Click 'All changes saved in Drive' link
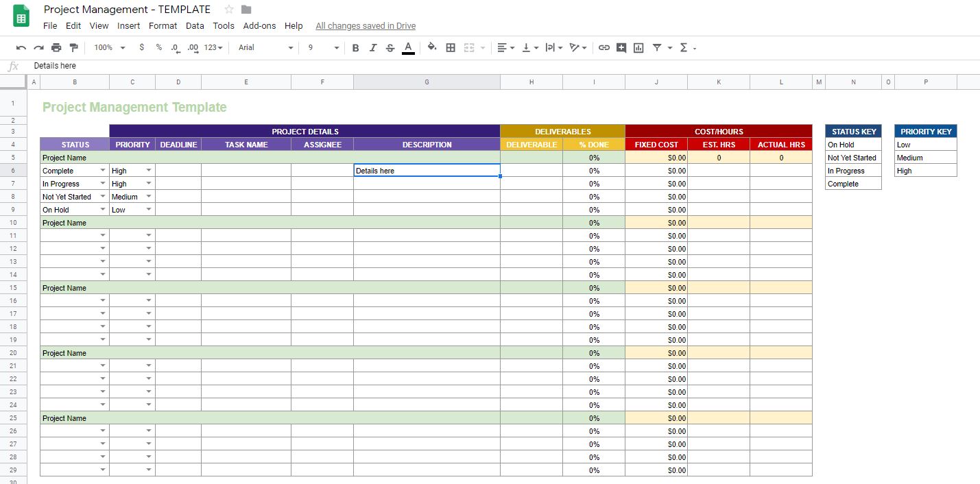 pos(366,26)
